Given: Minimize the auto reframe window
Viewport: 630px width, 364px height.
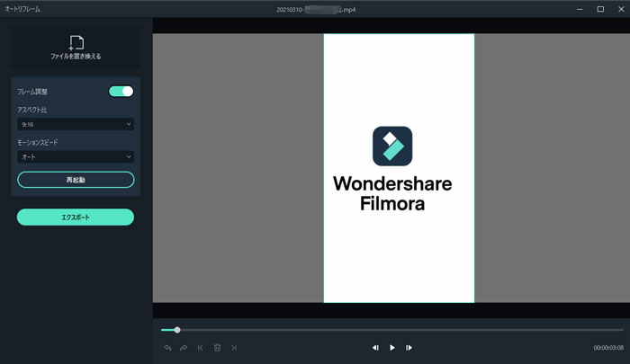Looking at the screenshot, I should point(580,9).
